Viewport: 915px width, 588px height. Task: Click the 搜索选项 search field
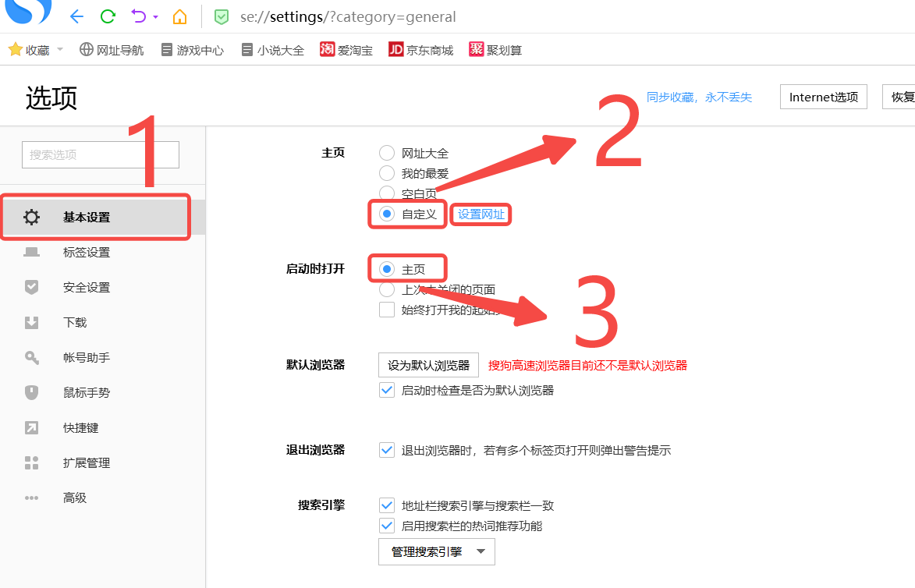101,154
